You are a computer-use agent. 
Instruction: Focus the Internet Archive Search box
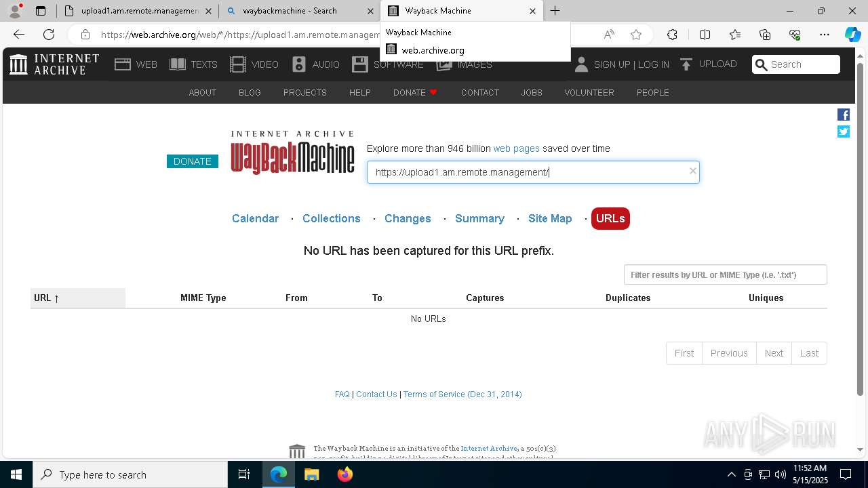coord(796,64)
